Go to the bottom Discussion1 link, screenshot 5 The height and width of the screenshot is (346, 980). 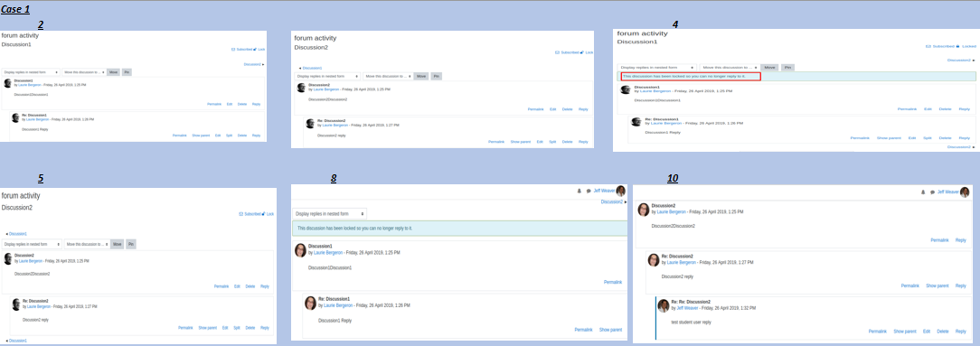pos(16,341)
